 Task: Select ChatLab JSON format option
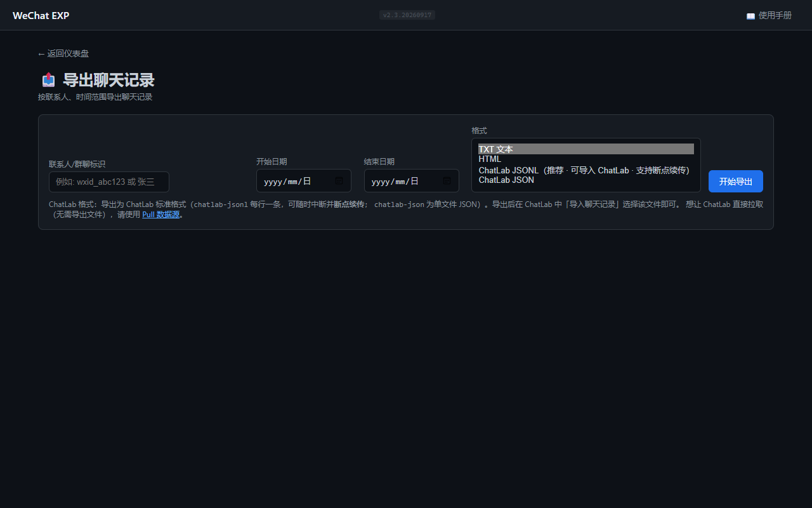(586, 180)
